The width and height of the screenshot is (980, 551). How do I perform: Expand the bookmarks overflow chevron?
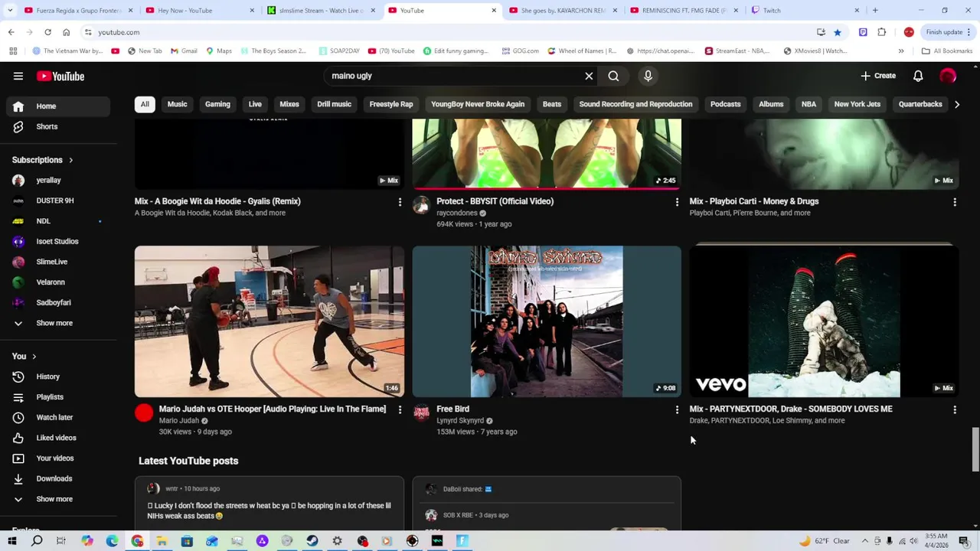pyautogui.click(x=901, y=51)
